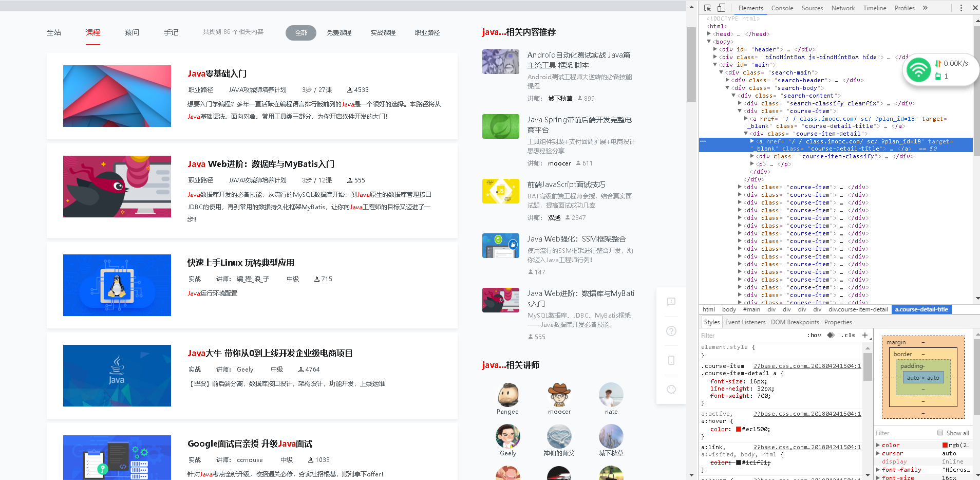Add a new style rule with plus icon
980x480 pixels.
click(865, 335)
